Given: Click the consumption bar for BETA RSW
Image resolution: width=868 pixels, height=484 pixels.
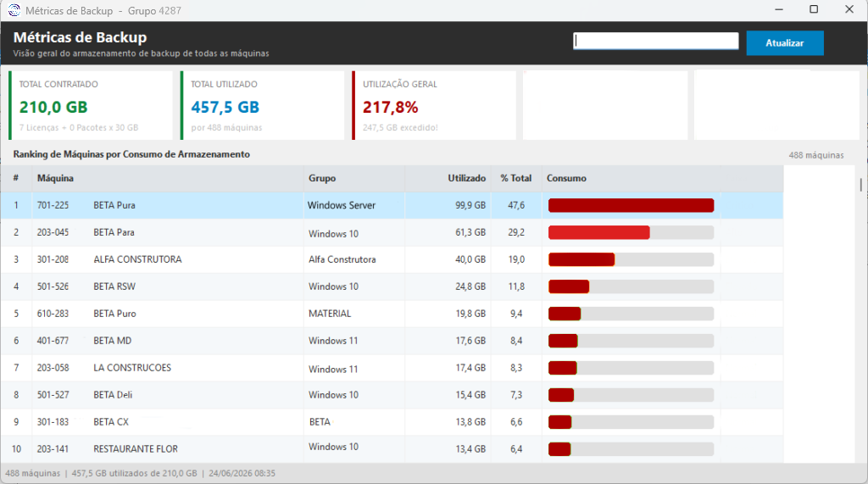Looking at the screenshot, I should [x=631, y=287].
